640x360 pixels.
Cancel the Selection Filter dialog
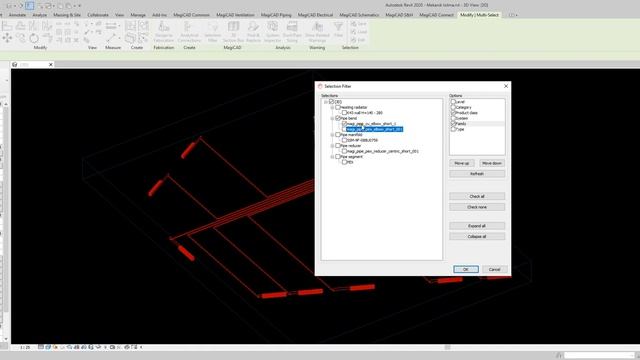tap(494, 269)
